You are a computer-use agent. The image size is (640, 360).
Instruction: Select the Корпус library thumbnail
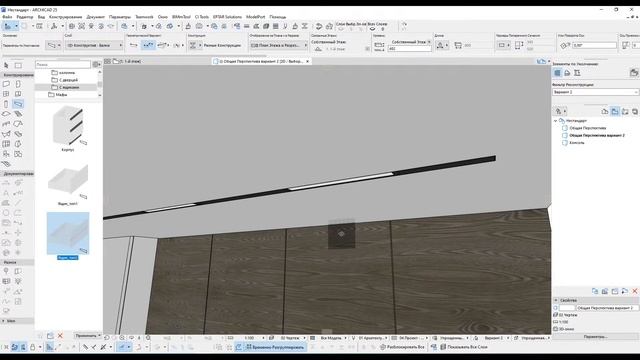[x=68, y=128]
